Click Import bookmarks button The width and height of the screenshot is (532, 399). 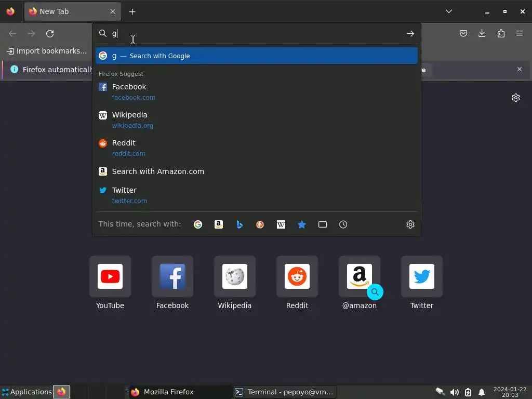(x=47, y=51)
